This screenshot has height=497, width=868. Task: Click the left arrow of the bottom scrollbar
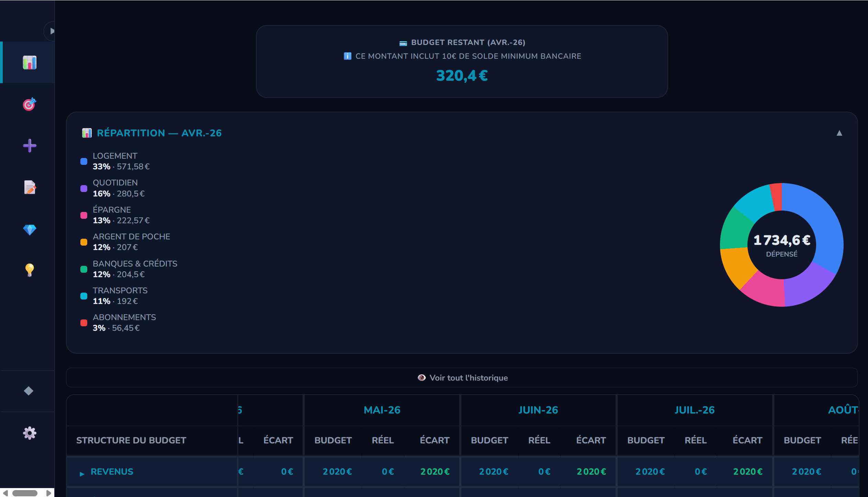pos(6,493)
